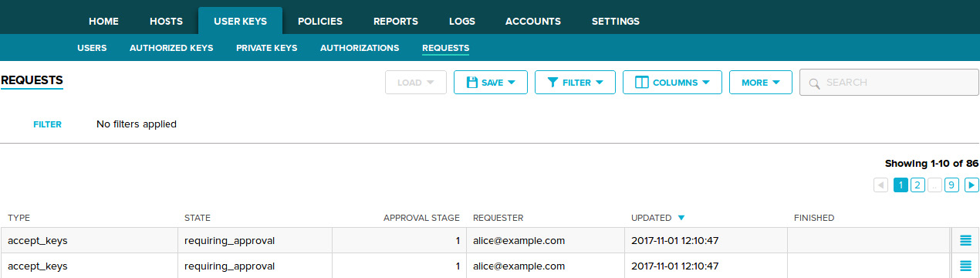Click "requiring_approval" in the first row
Image resolution: width=980 pixels, height=278 pixels.
coord(230,240)
